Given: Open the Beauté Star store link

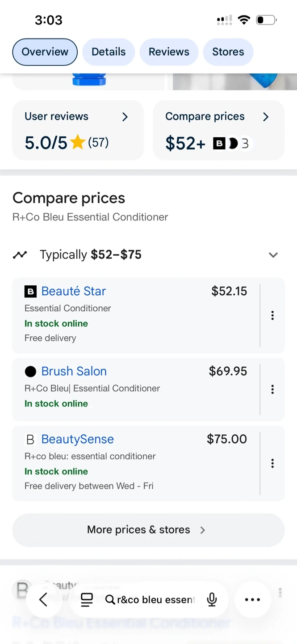Looking at the screenshot, I should point(73,291).
